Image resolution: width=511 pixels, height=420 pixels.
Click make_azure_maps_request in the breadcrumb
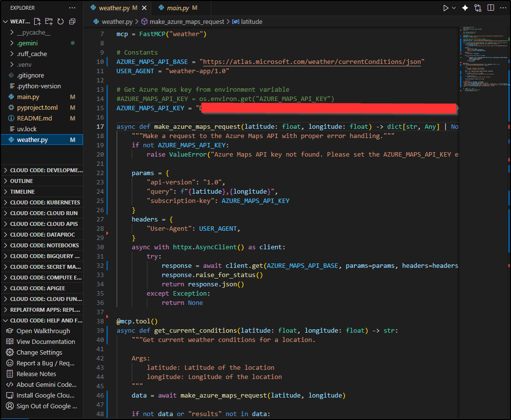point(187,21)
